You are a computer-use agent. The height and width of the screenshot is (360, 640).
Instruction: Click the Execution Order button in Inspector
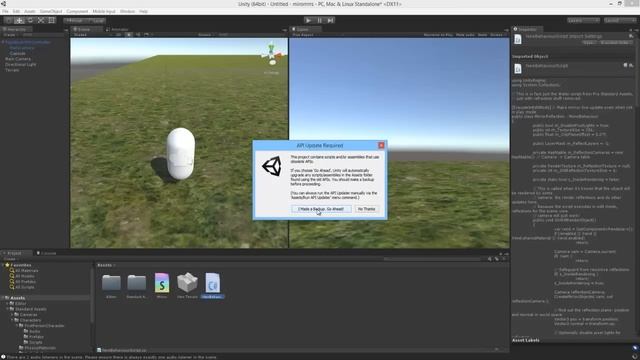[616, 42]
